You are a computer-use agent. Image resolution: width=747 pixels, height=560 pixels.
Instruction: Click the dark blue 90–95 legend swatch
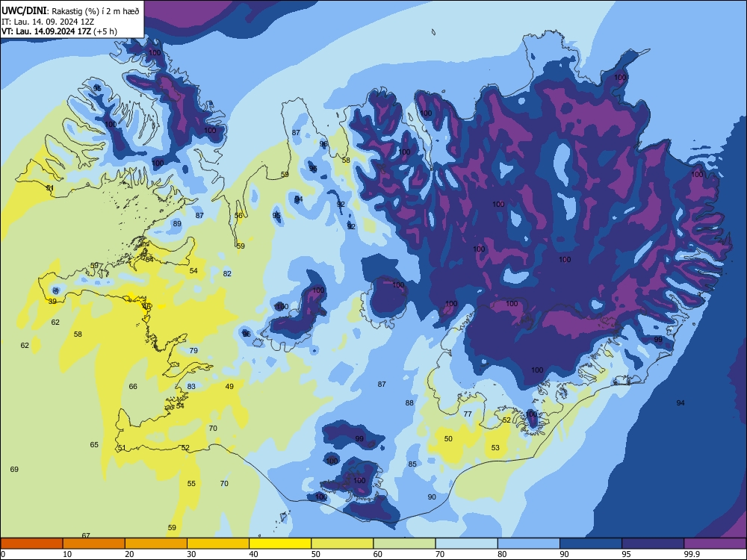(591, 544)
